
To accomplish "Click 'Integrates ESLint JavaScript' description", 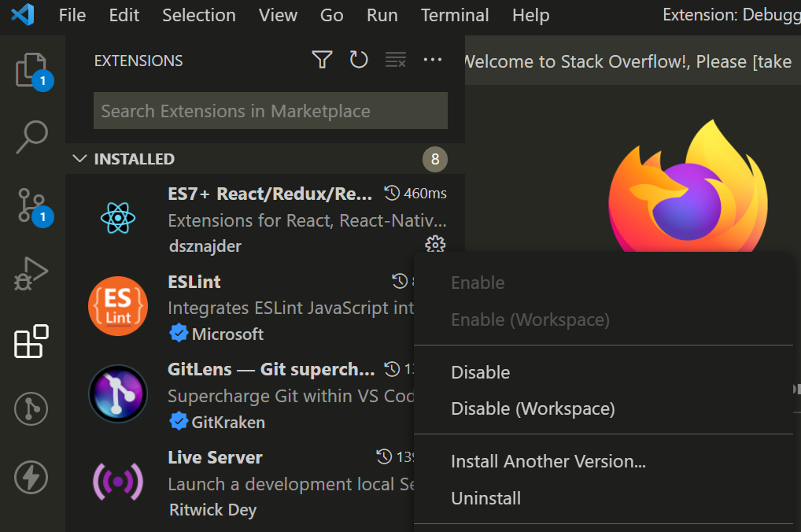I will 290,308.
